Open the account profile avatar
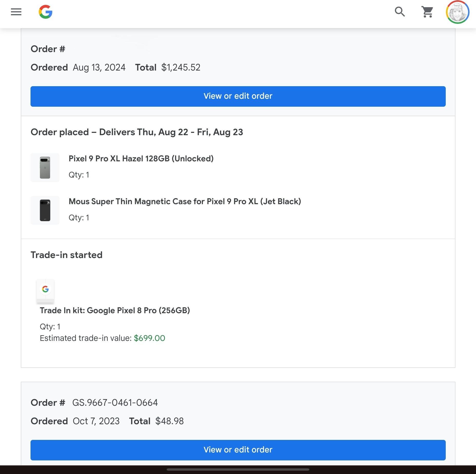This screenshot has height=474, width=476. 458,12
